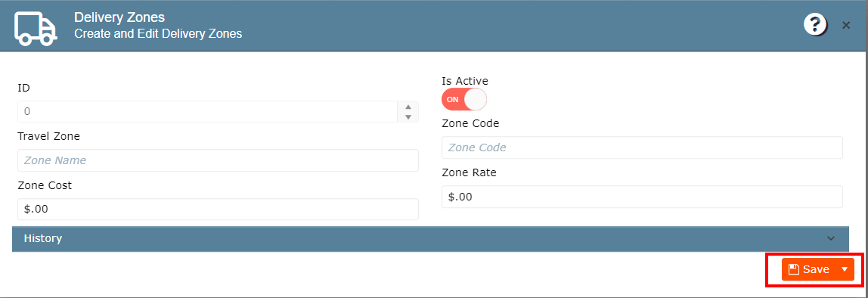Screen dimensions: 868x298
Task: Focus the Travel Zone name field
Action: point(218,160)
